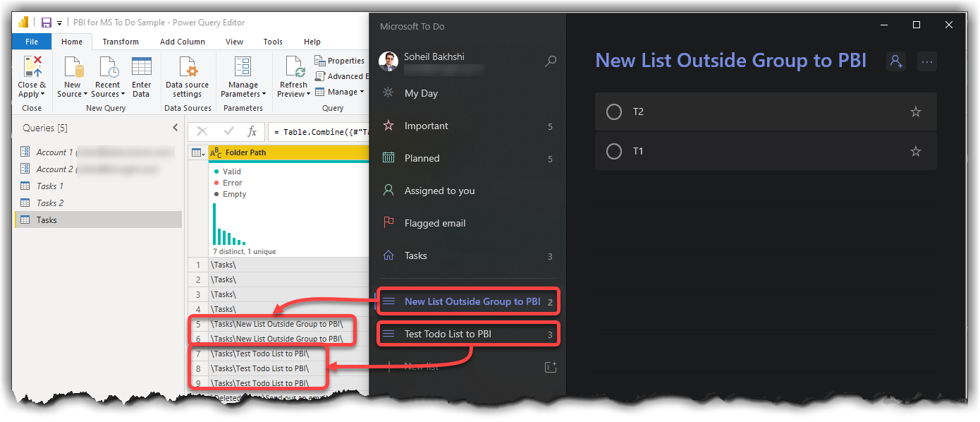
Task: Select Account 2 query
Action: (98, 169)
